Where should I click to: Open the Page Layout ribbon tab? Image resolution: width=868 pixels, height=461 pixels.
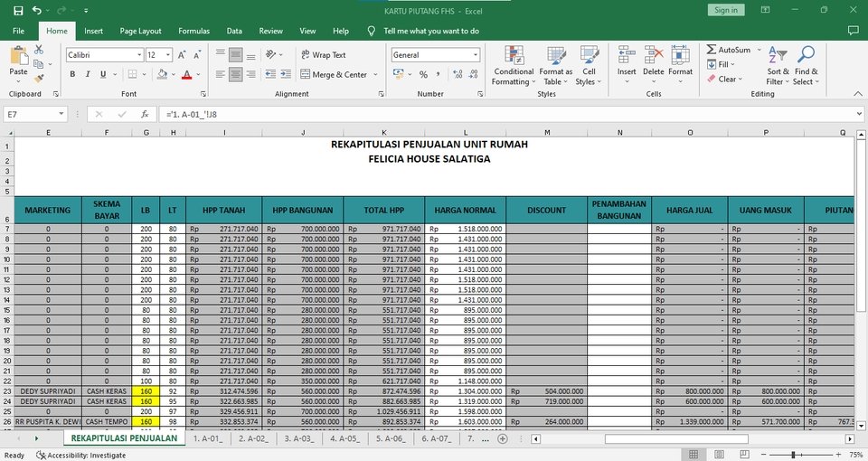[140, 31]
